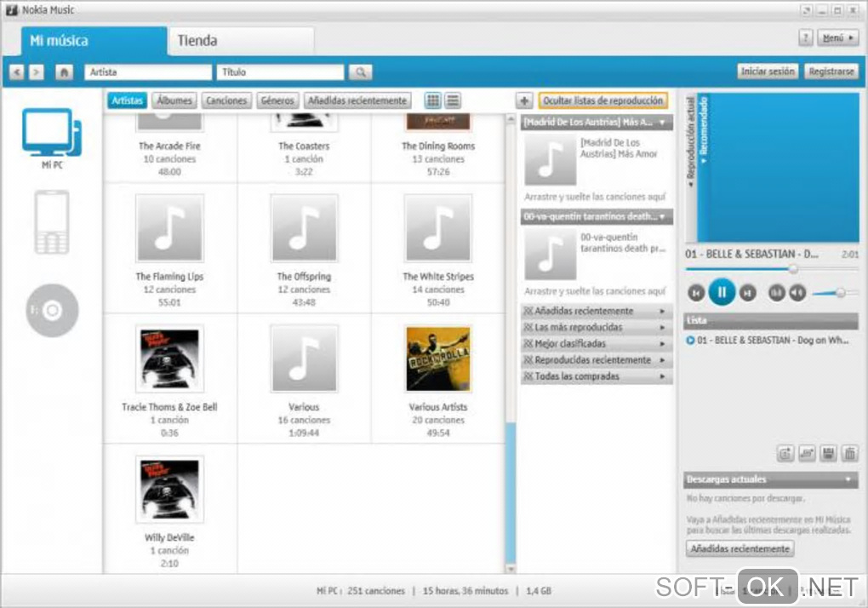Open The Offspring artist thumbnail
The width and height of the screenshot is (868, 608).
pyautogui.click(x=304, y=228)
